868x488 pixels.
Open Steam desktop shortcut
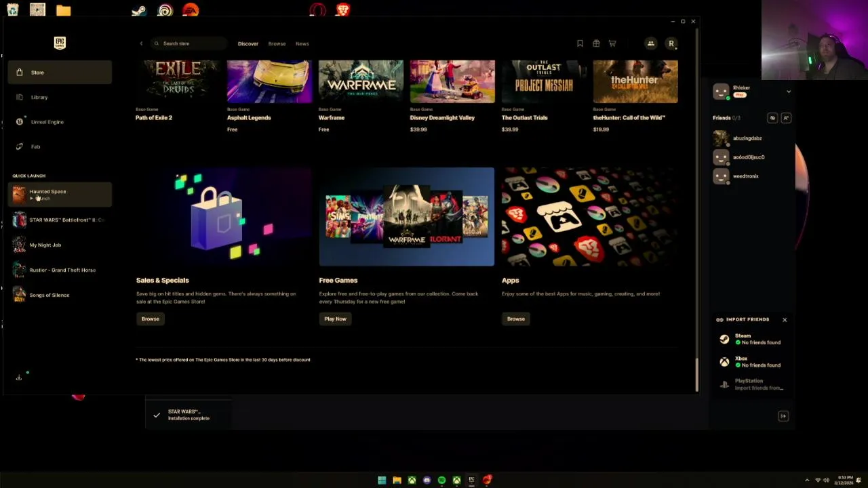(x=138, y=10)
